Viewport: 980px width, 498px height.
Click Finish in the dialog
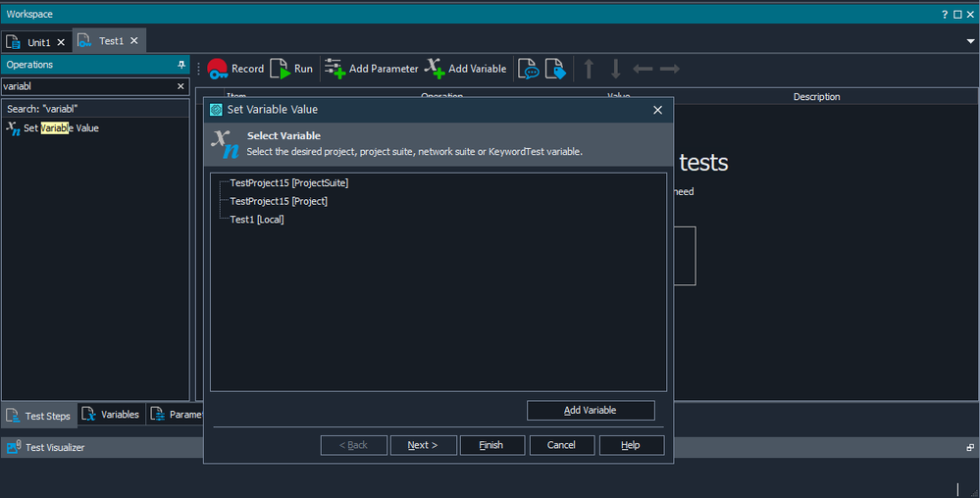coord(491,445)
